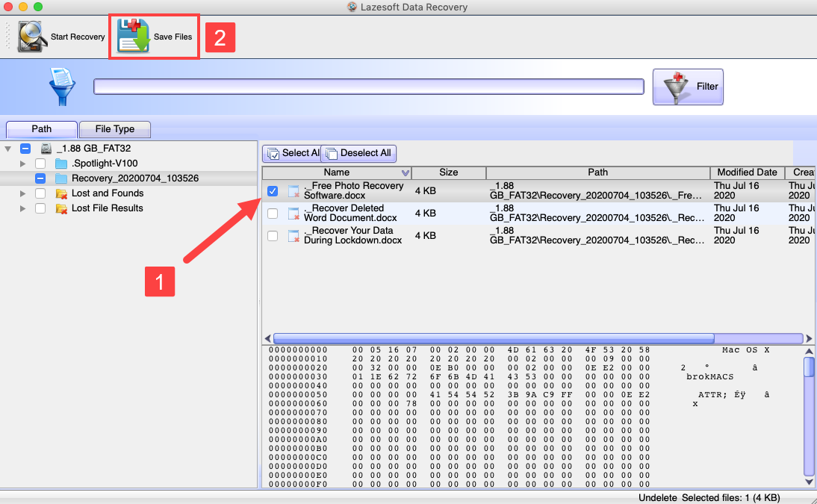Click the Recovery_20200704_103526 folder icon
This screenshot has width=817, height=504.
point(61,178)
